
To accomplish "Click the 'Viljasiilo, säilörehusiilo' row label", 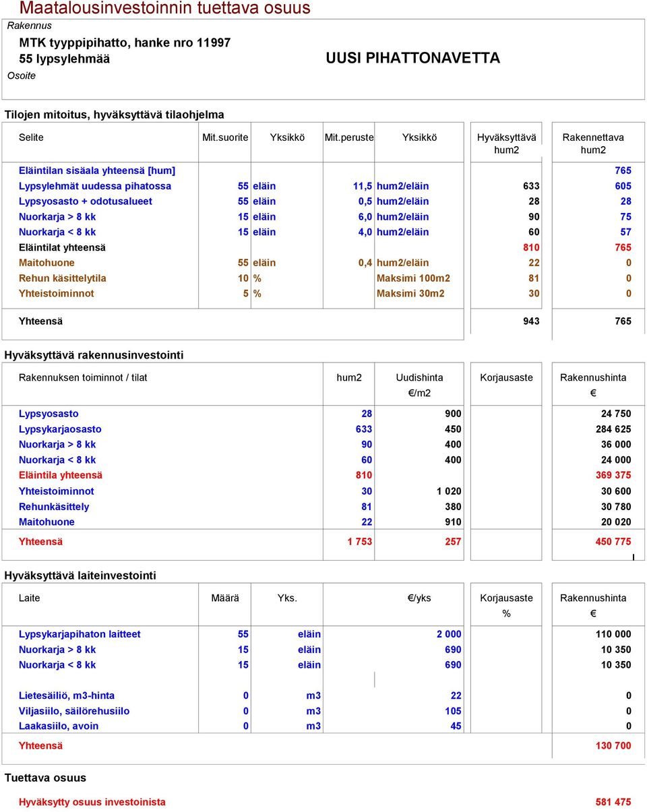I will click(x=74, y=712).
